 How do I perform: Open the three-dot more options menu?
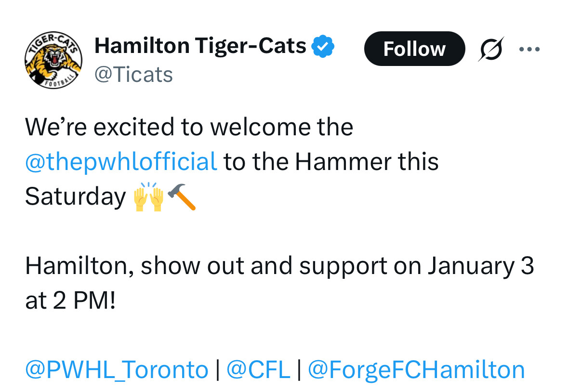pyautogui.click(x=529, y=49)
